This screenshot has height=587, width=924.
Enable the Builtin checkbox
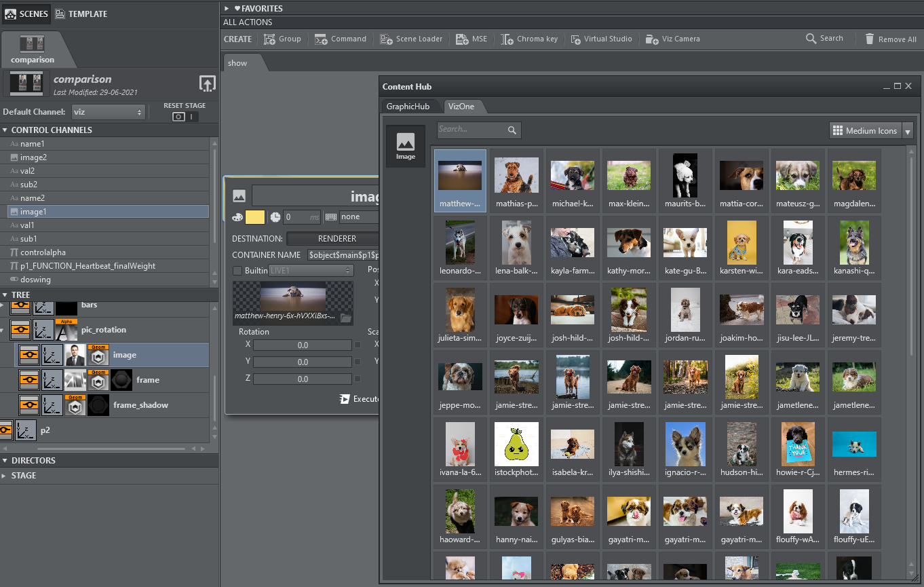pos(237,271)
